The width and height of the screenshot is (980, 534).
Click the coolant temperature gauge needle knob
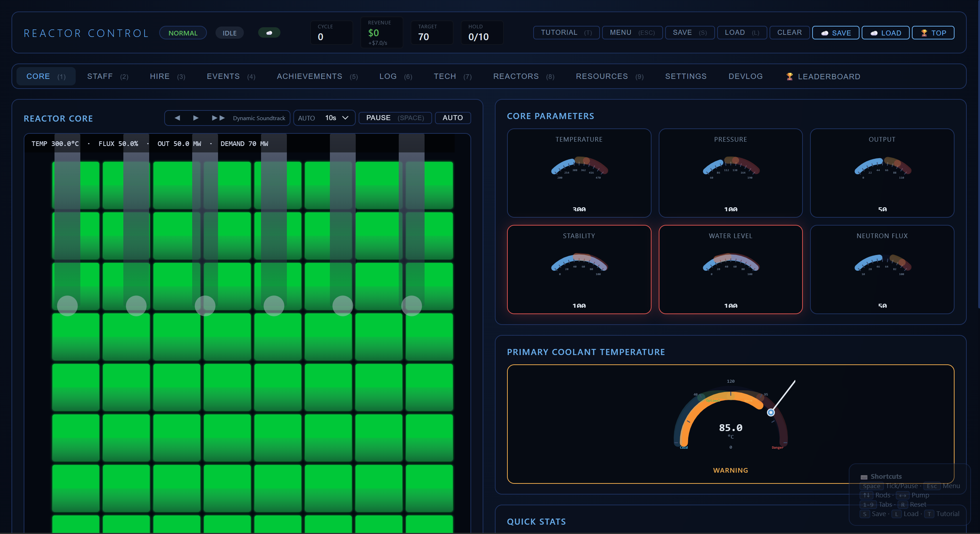tap(770, 412)
